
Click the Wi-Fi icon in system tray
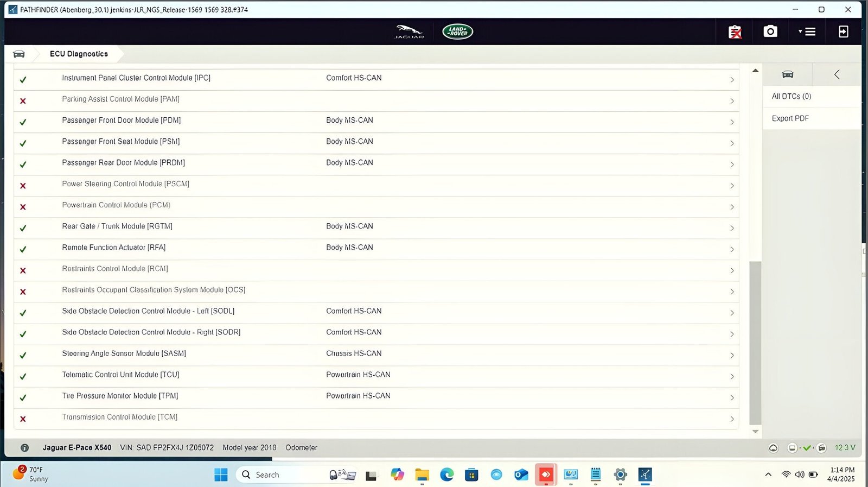[x=786, y=475]
